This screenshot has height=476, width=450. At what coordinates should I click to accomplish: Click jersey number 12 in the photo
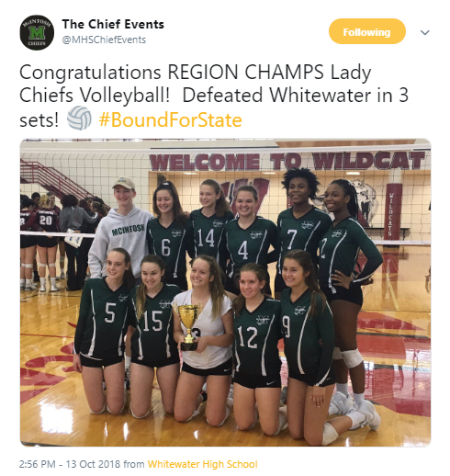coord(247,337)
